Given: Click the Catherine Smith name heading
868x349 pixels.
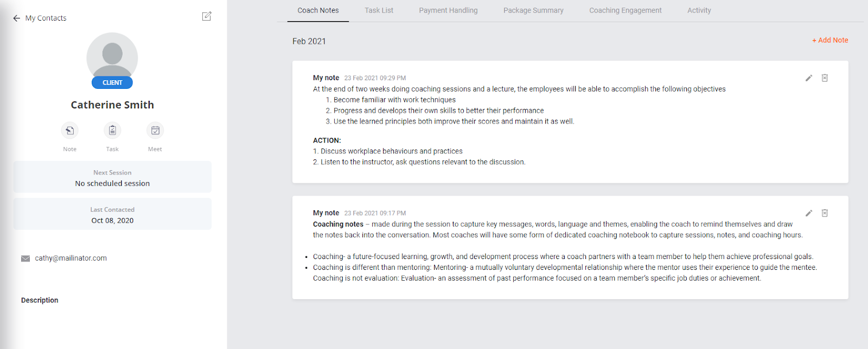Looking at the screenshot, I should pyautogui.click(x=112, y=105).
